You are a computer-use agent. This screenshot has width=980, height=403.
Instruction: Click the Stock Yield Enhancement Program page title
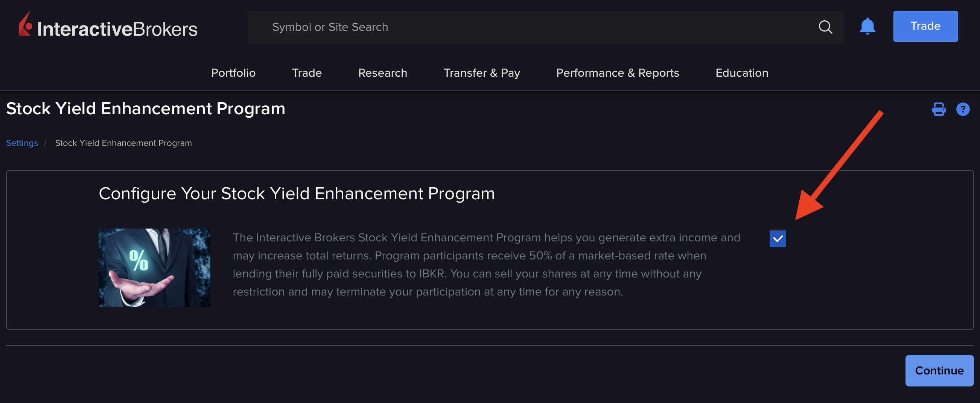click(145, 109)
